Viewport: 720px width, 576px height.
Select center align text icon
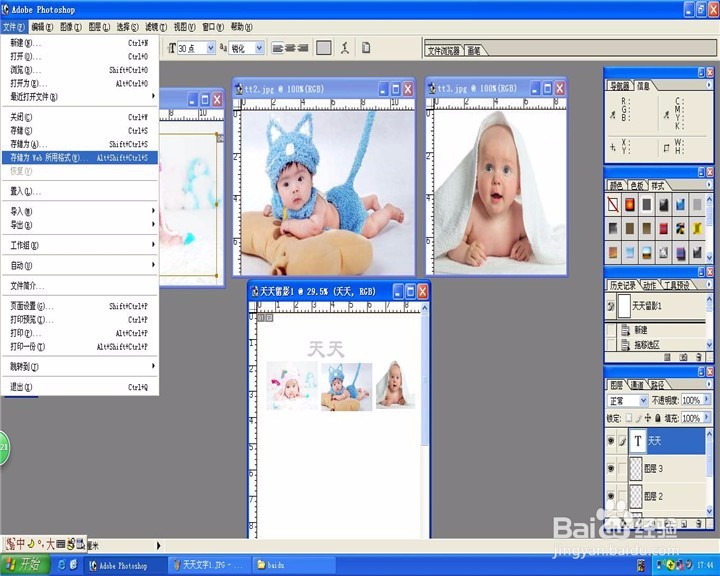click(x=290, y=48)
